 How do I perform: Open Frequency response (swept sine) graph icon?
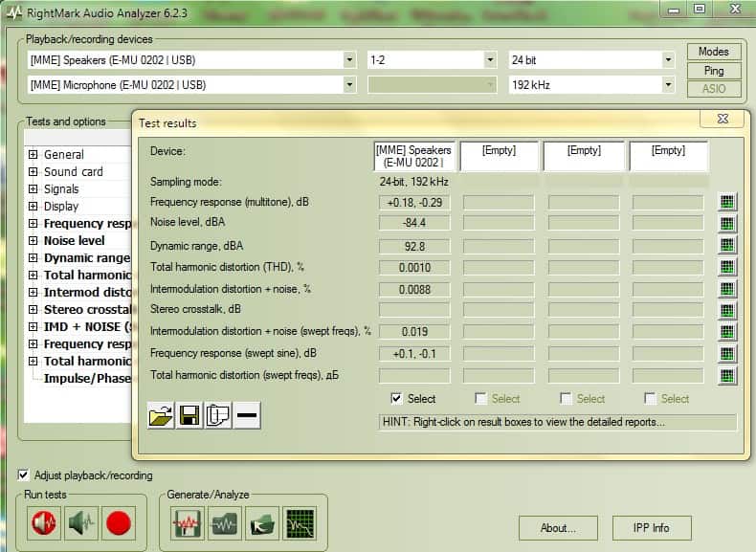pyautogui.click(x=727, y=354)
